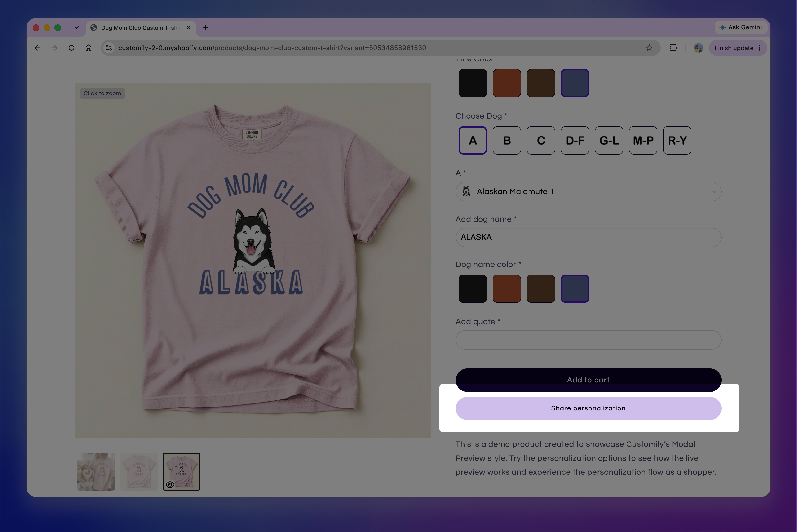Choose dog letter group D-F
797x532 pixels.
coord(575,141)
